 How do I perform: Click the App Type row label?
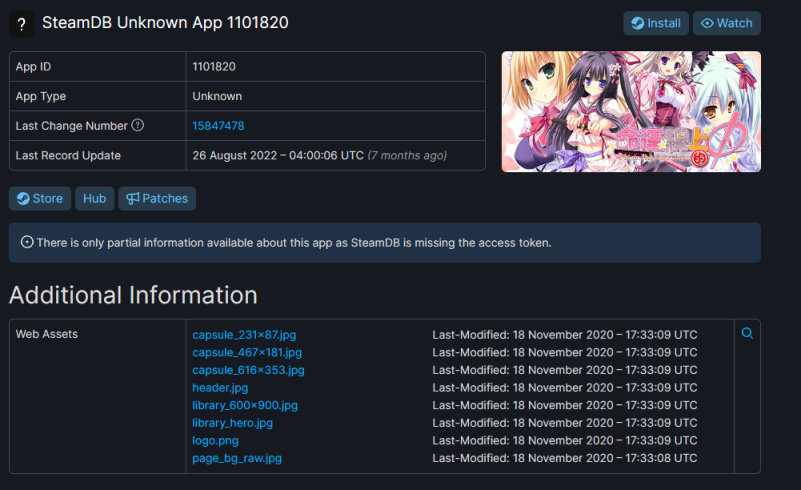pos(41,96)
